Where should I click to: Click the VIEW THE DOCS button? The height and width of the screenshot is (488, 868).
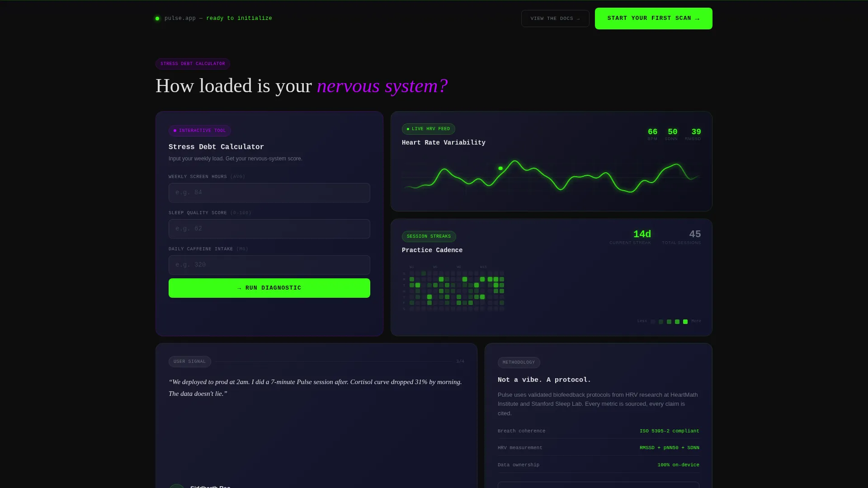(x=555, y=19)
